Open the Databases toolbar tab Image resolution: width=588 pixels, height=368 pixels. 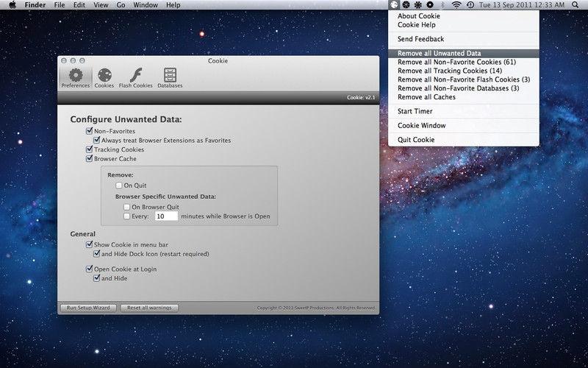[x=170, y=78]
